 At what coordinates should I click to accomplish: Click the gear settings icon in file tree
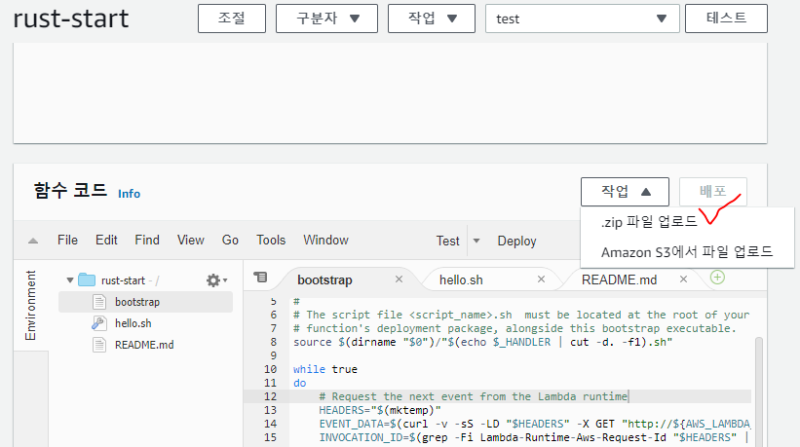[x=214, y=281]
